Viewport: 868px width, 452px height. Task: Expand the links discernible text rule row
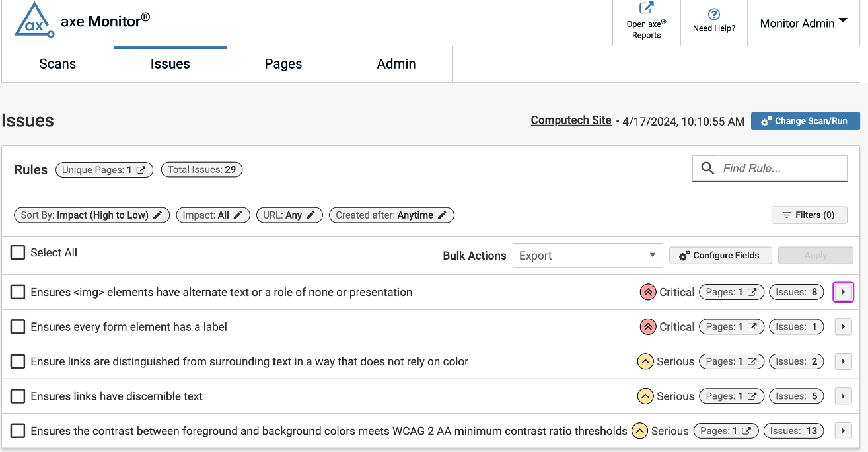(x=844, y=396)
